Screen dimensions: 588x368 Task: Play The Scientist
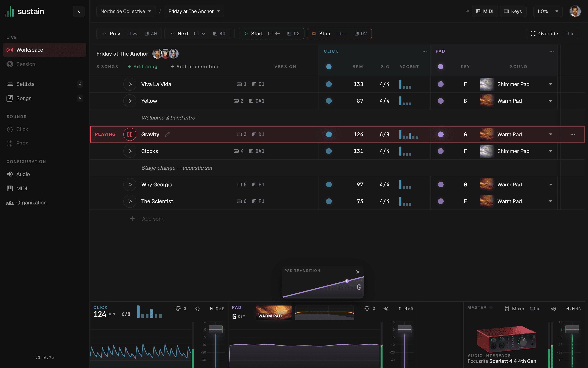click(x=130, y=201)
